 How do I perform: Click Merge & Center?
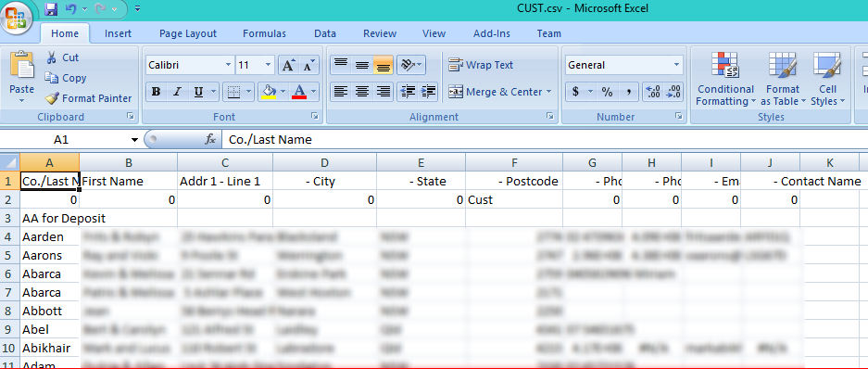(x=495, y=92)
